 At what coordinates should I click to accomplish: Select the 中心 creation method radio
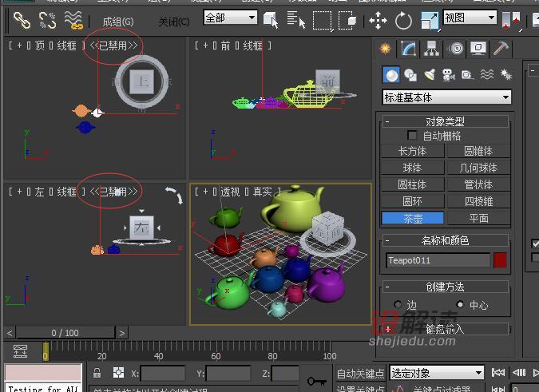click(460, 304)
